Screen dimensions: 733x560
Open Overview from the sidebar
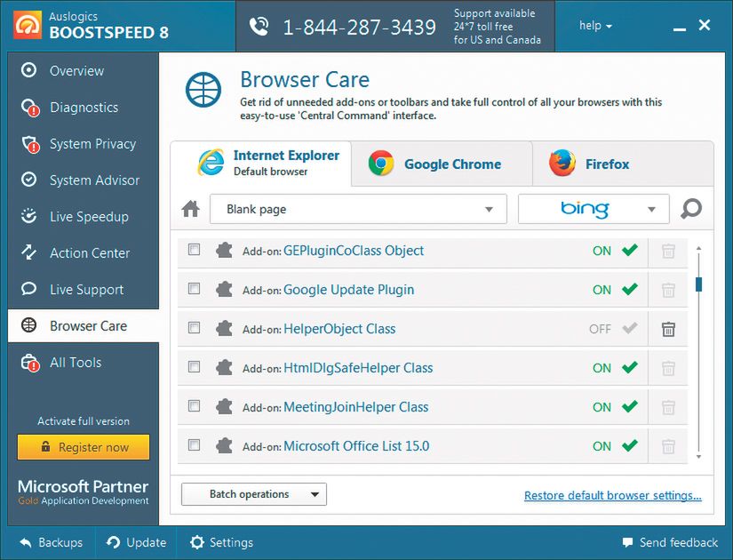84,70
